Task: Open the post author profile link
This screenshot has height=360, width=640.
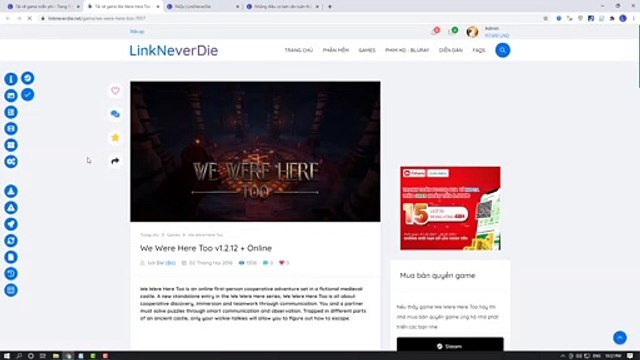Action: coord(166,263)
